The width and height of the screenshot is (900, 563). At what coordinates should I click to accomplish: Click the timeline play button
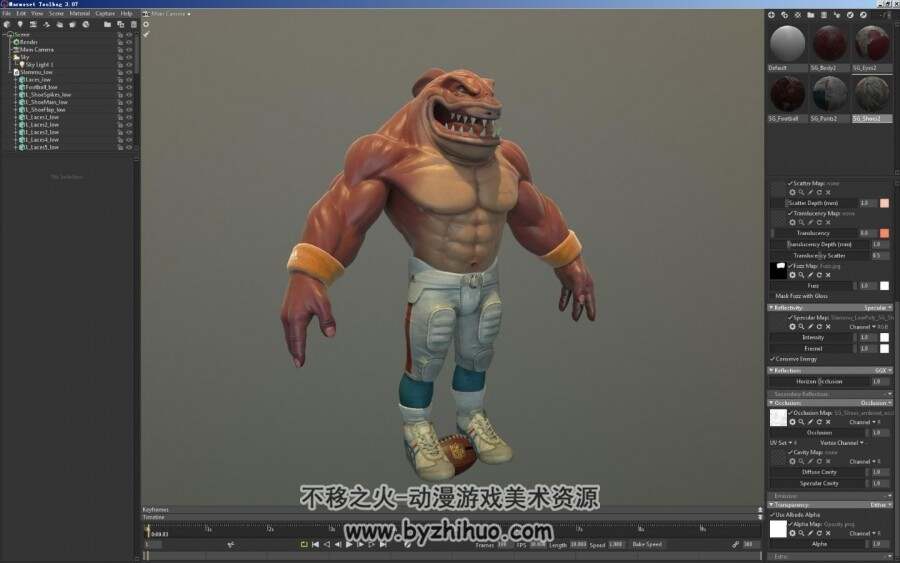349,545
